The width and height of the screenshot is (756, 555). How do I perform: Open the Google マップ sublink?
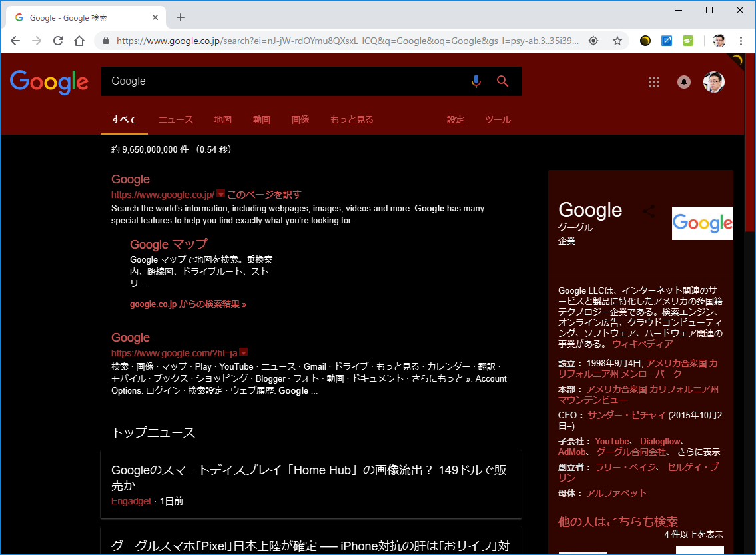(169, 244)
